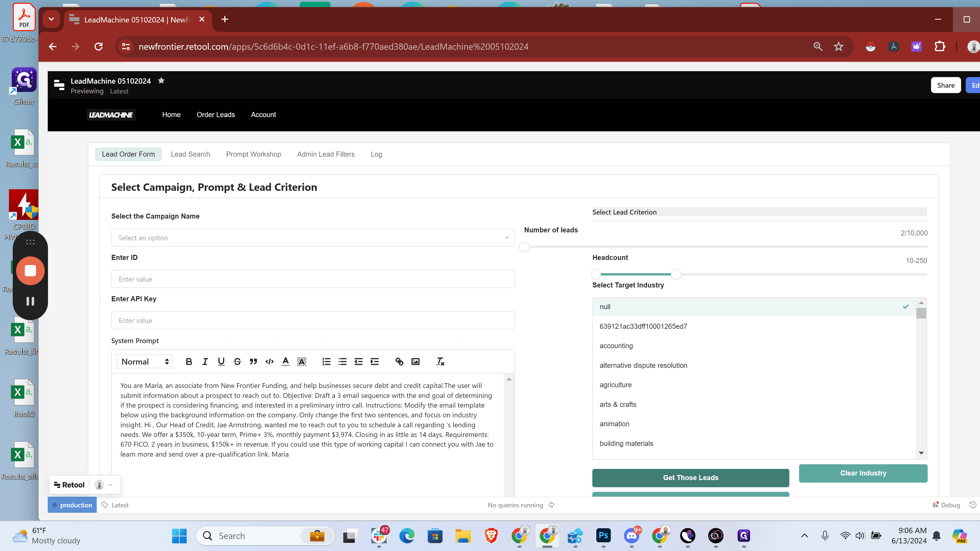980x551 pixels.
Task: Apply italic formatting in editor toolbar
Action: (x=205, y=362)
